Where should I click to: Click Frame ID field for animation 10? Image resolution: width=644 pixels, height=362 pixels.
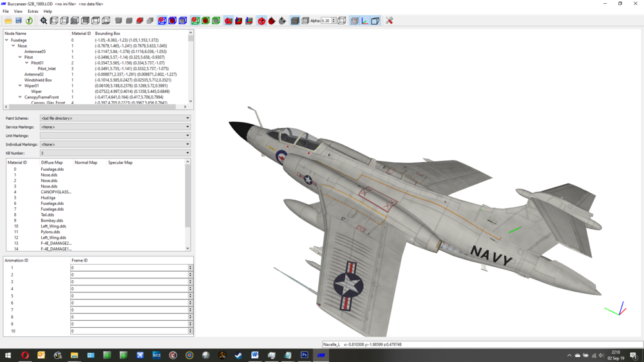129,331
